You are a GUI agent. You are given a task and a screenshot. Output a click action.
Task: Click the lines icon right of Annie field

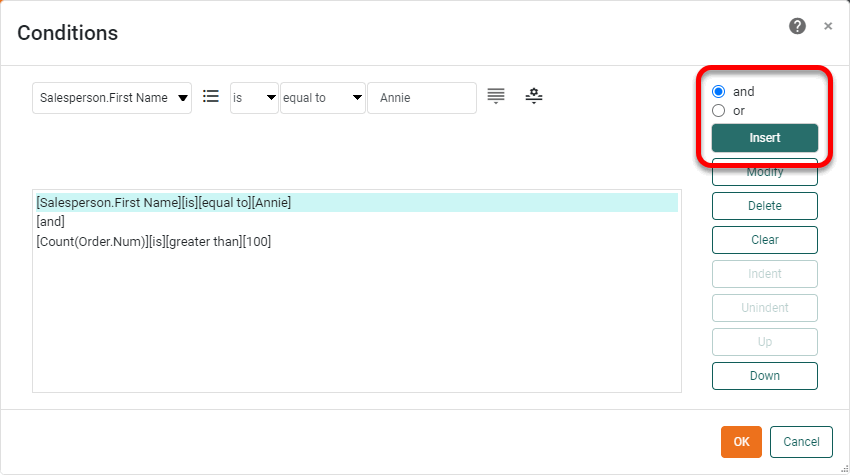[496, 96]
